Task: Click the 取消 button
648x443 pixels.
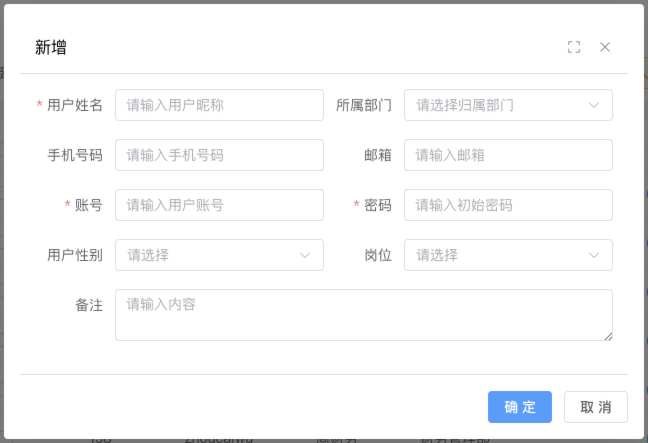Action: pos(596,407)
